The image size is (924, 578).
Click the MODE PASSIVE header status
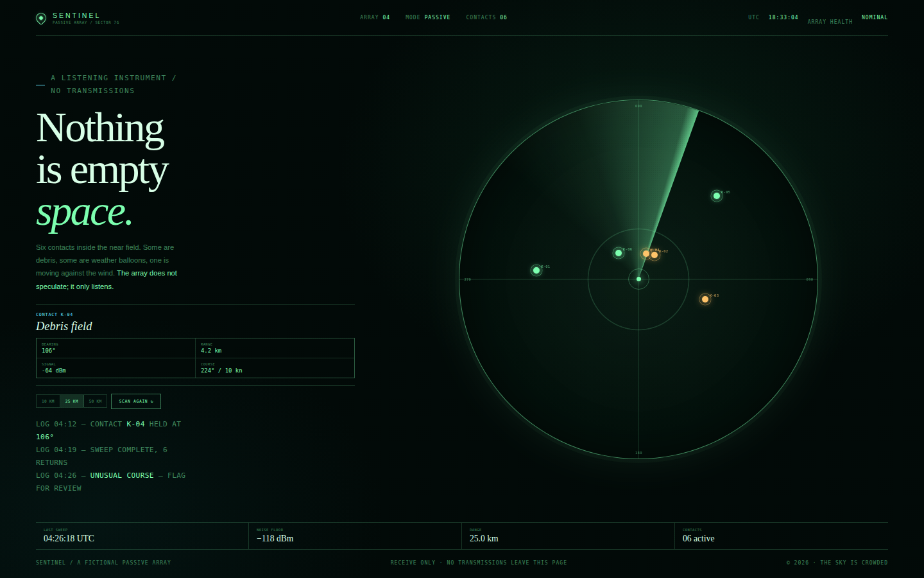pyautogui.click(x=428, y=17)
